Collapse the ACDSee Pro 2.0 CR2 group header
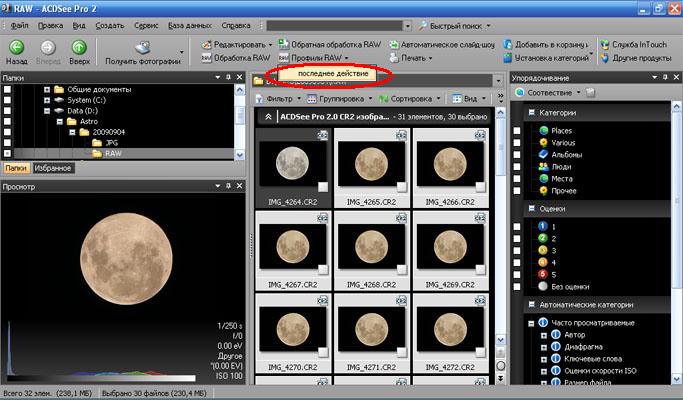 pos(268,117)
